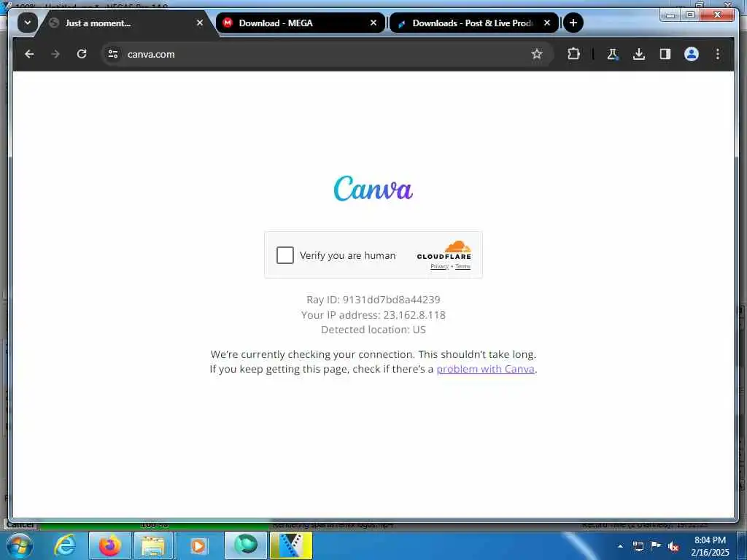Open Windows Media Player from taskbar
Screen dimensions: 747x560
pyautogui.click(x=198, y=545)
